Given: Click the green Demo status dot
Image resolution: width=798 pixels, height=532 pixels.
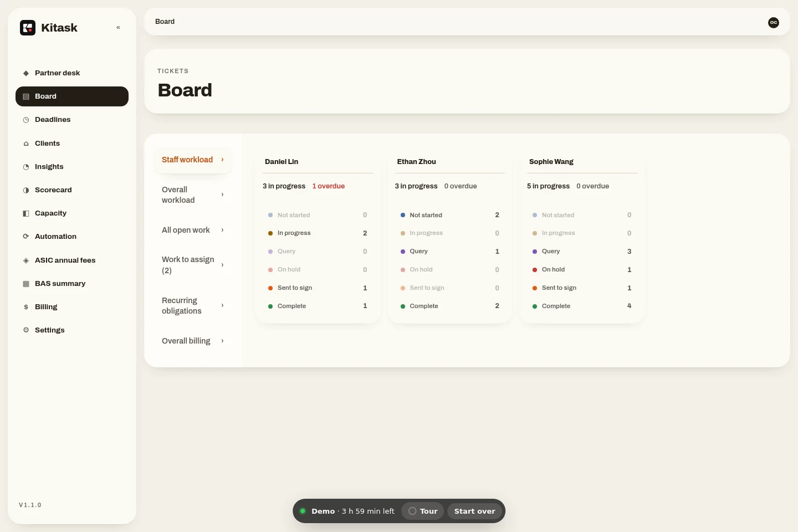Looking at the screenshot, I should (x=303, y=511).
